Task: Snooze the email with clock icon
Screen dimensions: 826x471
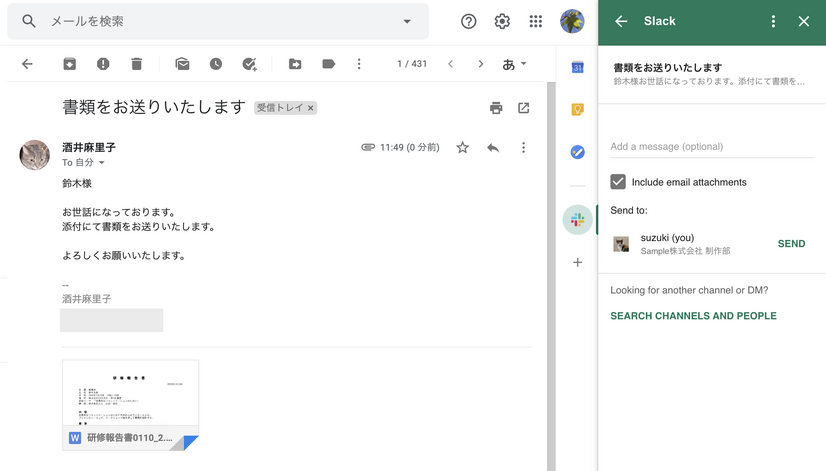Action: point(215,64)
